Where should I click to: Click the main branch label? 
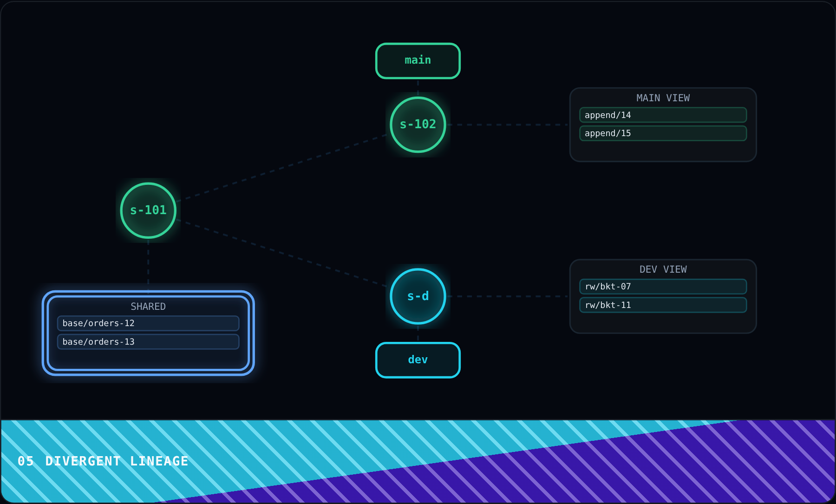click(x=418, y=61)
